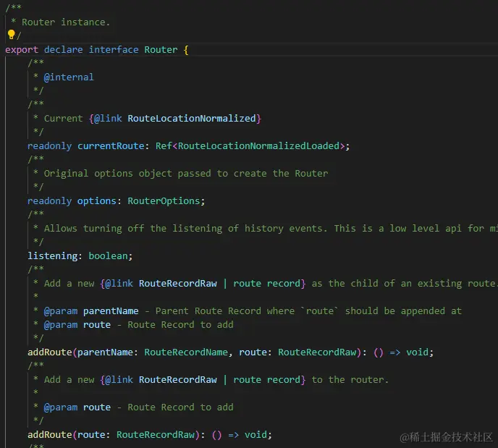Viewport: 498px width, 448px height.
Task: Click 'Route Record to add' in the parentName comment block
Action: pos(180,325)
